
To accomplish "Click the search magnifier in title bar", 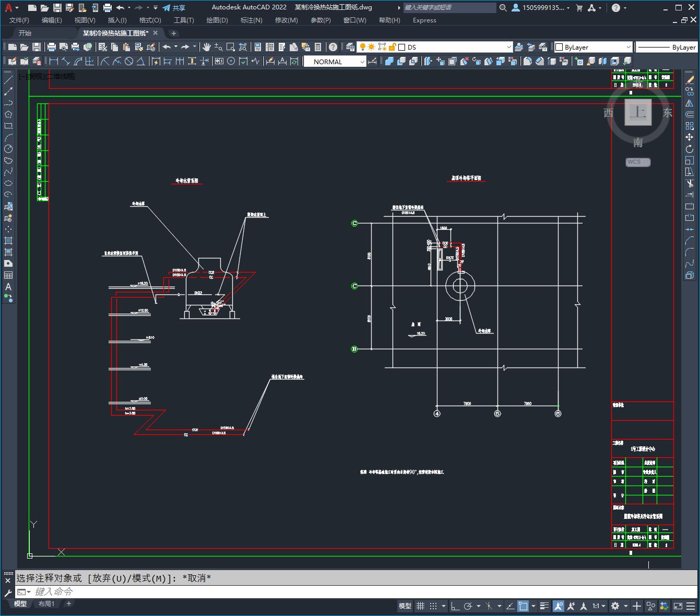I will coord(503,7).
